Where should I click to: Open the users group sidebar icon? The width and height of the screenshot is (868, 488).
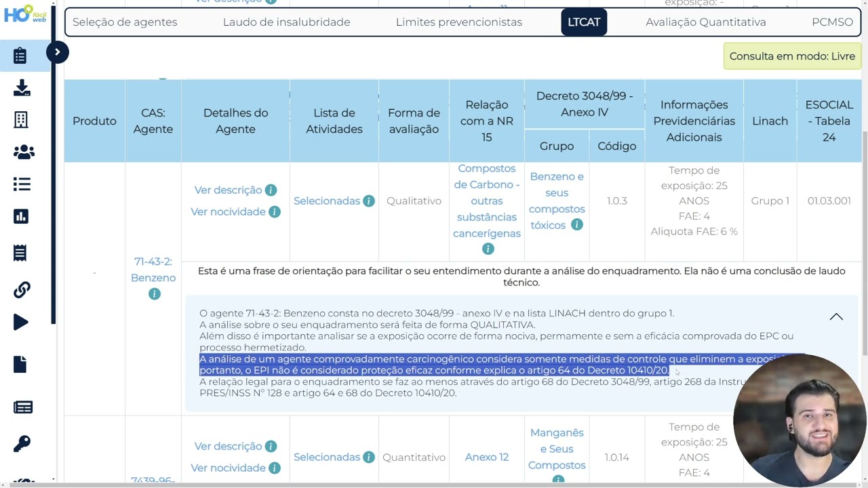pyautogui.click(x=24, y=152)
